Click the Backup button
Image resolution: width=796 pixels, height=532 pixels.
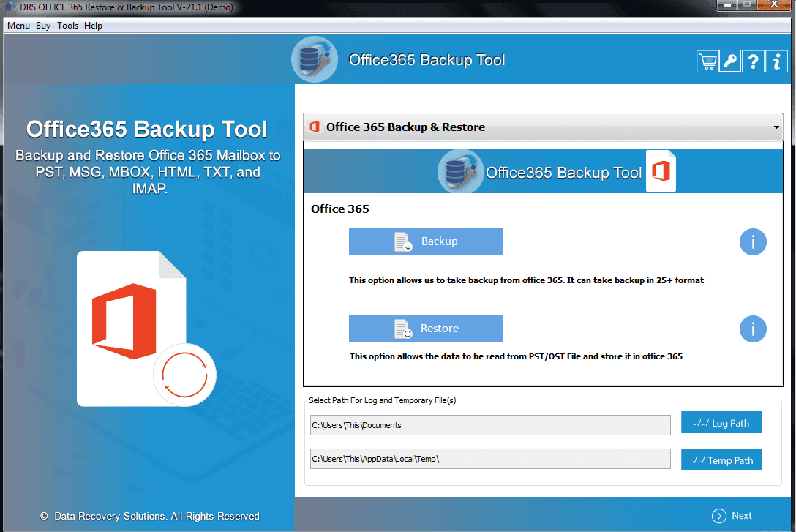click(425, 241)
